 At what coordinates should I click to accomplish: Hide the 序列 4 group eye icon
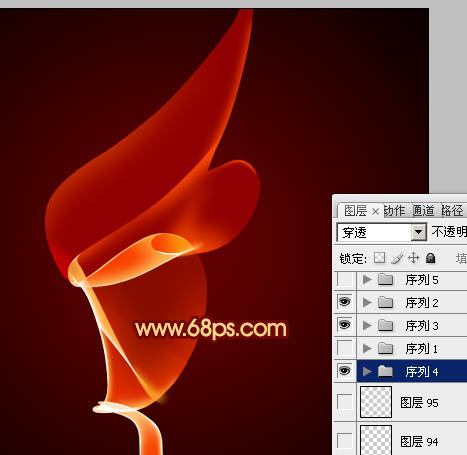click(345, 371)
